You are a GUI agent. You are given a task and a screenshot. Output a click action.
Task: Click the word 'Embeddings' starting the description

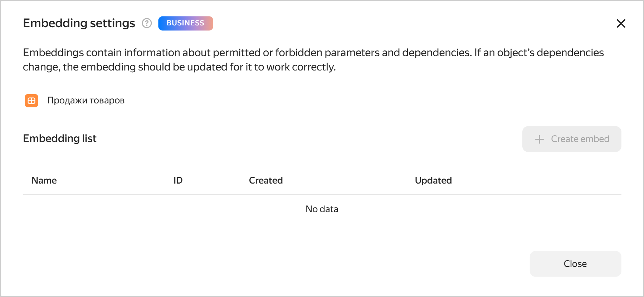click(x=53, y=53)
